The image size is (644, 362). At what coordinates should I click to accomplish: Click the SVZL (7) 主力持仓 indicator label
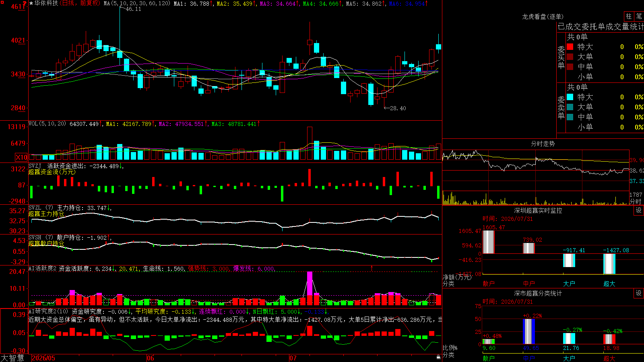(56, 208)
